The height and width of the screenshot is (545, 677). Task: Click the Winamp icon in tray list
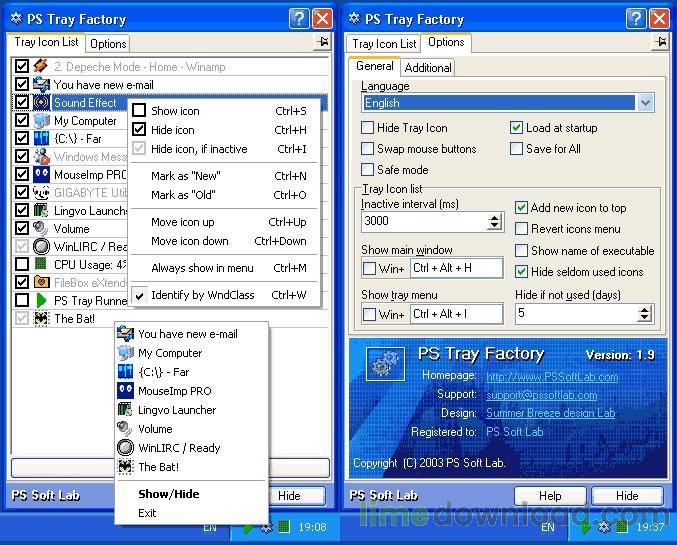click(41, 67)
